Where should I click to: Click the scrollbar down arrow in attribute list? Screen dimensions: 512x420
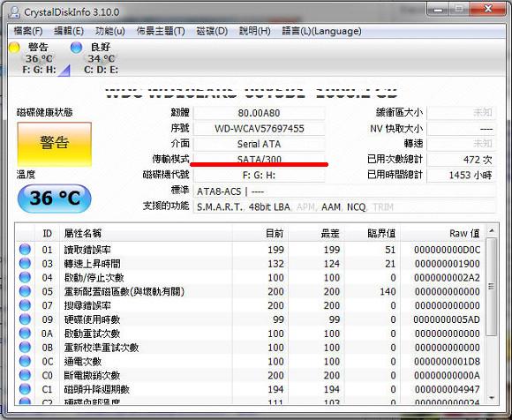click(x=492, y=398)
